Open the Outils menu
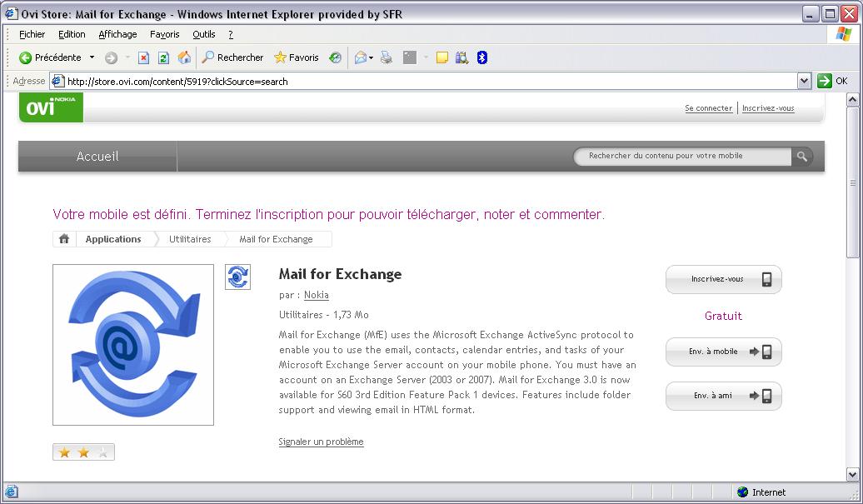Viewport: 863px width, 504px height. [x=203, y=34]
